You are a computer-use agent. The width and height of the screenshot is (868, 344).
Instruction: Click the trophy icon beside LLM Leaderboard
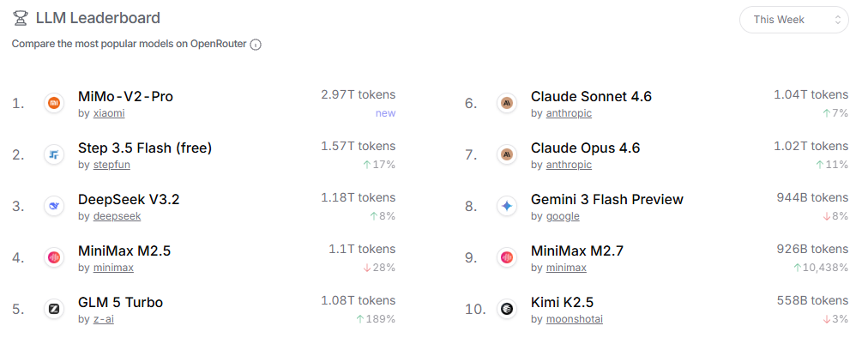pos(20,18)
